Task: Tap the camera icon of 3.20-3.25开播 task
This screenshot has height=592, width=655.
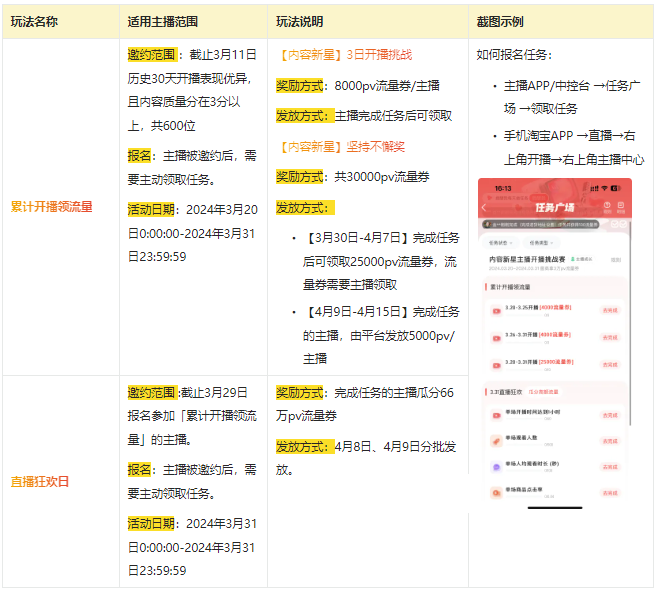Action: (x=496, y=311)
